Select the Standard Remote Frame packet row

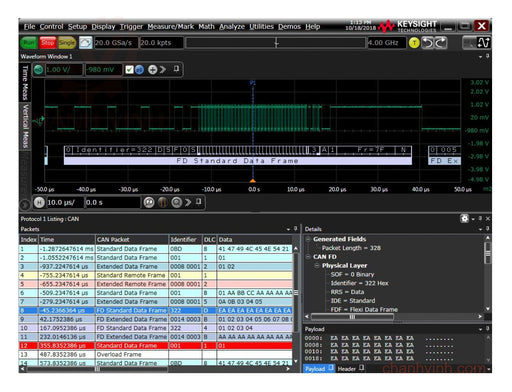pos(156,275)
